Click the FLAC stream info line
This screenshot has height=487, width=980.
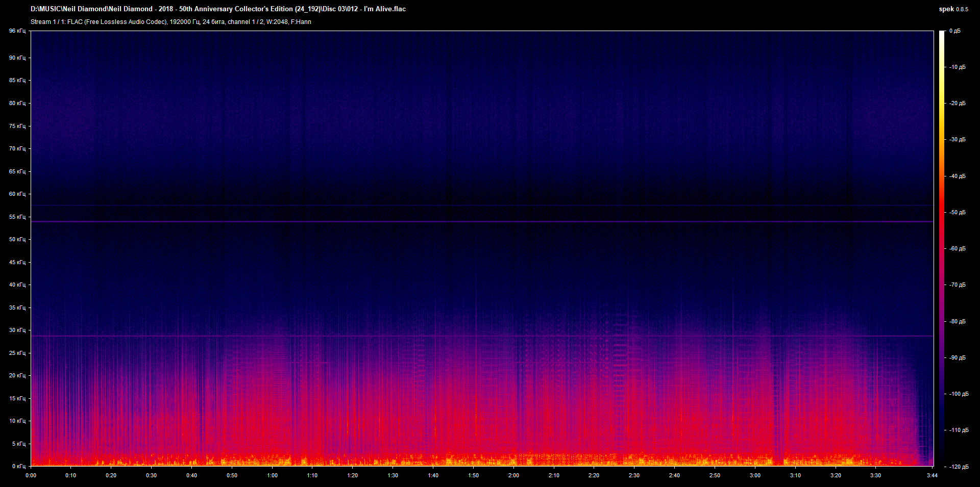coord(170,22)
